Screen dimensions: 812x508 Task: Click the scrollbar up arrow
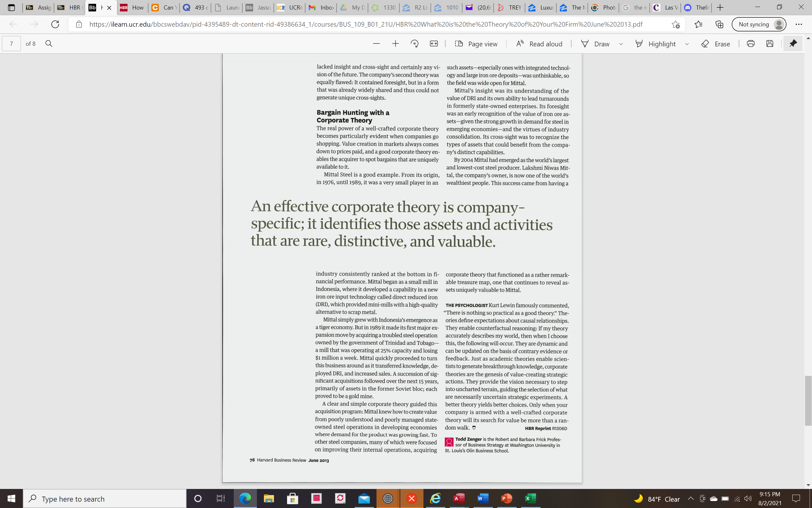coord(808,38)
